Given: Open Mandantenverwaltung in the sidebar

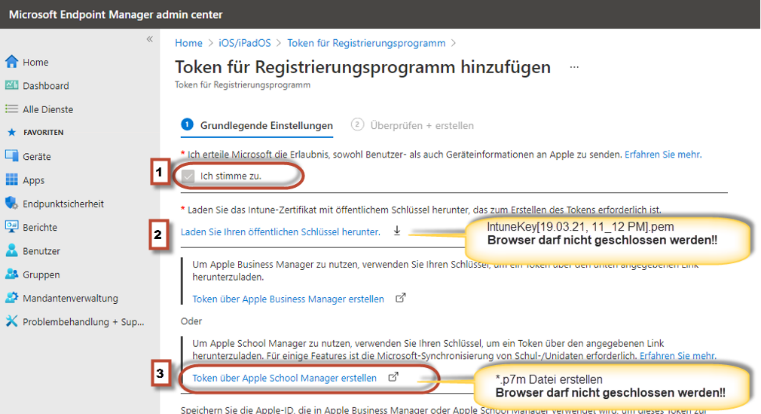Looking at the screenshot, I should point(70,298).
